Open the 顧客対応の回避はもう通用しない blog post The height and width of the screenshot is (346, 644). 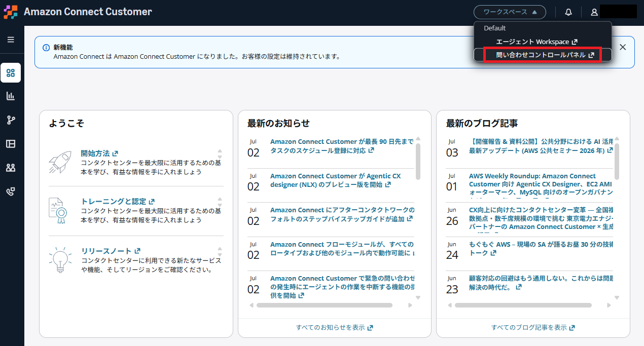tap(541, 283)
